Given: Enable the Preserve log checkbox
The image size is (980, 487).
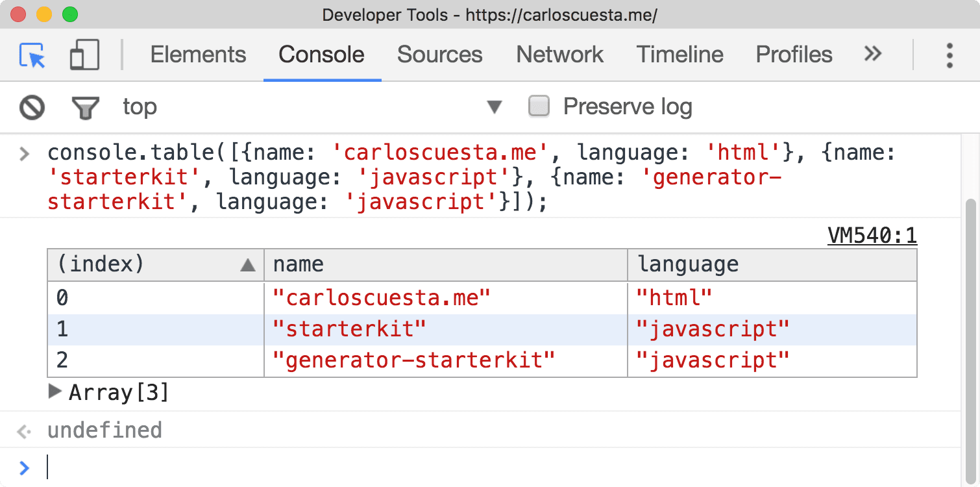Looking at the screenshot, I should click(539, 106).
